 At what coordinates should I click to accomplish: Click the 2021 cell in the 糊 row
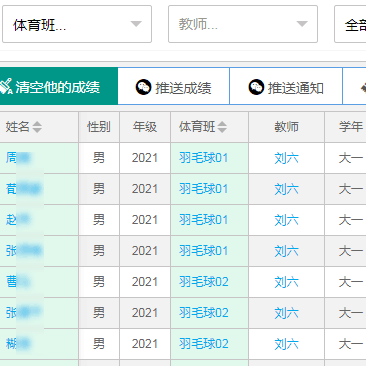tap(145, 344)
